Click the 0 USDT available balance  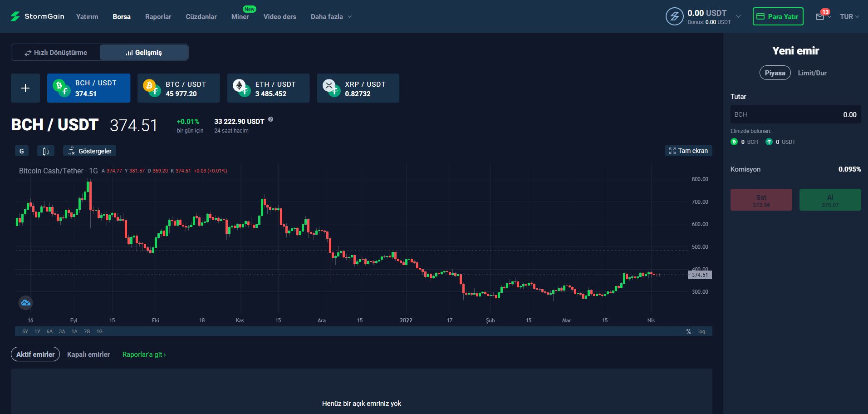point(780,142)
